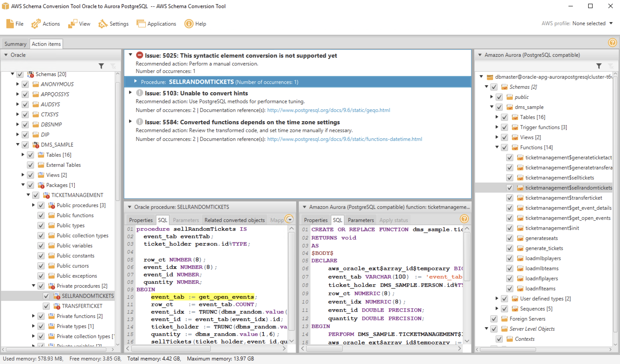The image size is (620, 364).
Task: Open Related converted objects tab
Action: click(234, 220)
